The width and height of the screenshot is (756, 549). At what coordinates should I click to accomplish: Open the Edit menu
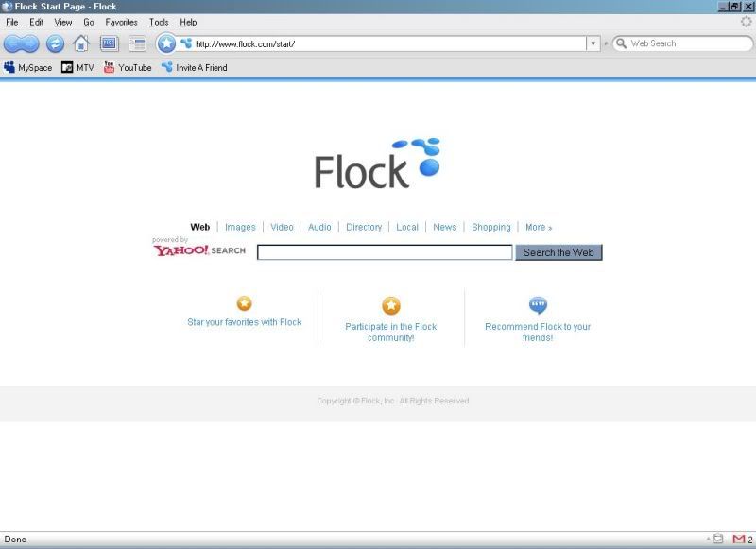[x=36, y=22]
